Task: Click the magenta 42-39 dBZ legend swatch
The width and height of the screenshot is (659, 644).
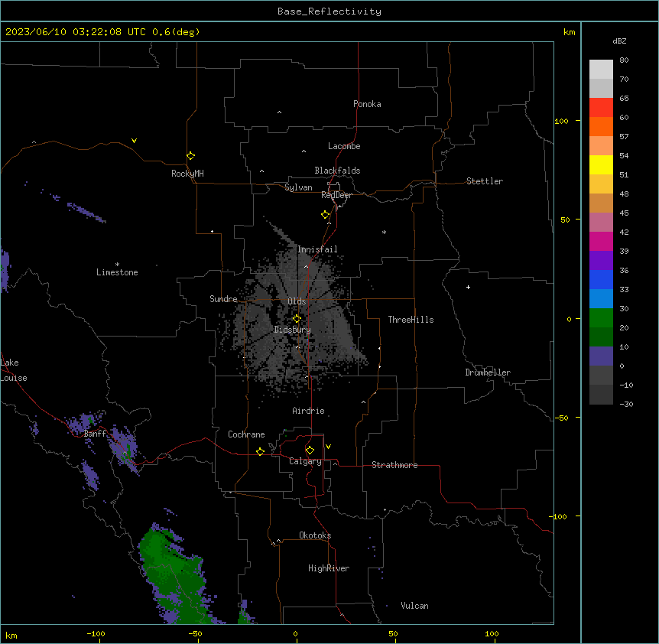Action: pos(601,241)
